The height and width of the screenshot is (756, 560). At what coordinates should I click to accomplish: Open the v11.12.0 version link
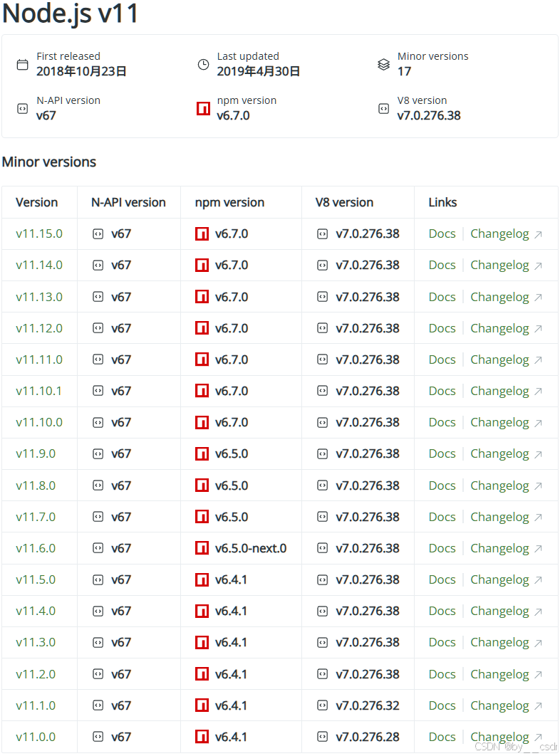coord(39,328)
